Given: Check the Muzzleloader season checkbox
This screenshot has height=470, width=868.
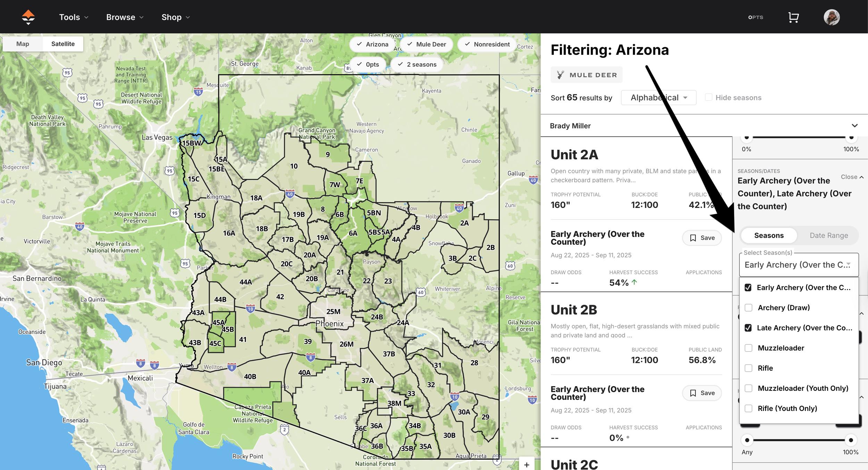Looking at the screenshot, I should coord(748,348).
